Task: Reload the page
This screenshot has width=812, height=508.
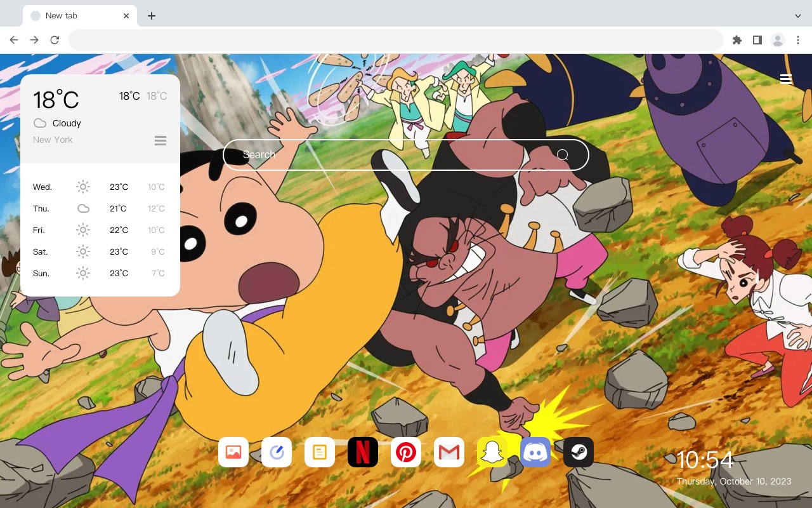Action: [x=55, y=40]
